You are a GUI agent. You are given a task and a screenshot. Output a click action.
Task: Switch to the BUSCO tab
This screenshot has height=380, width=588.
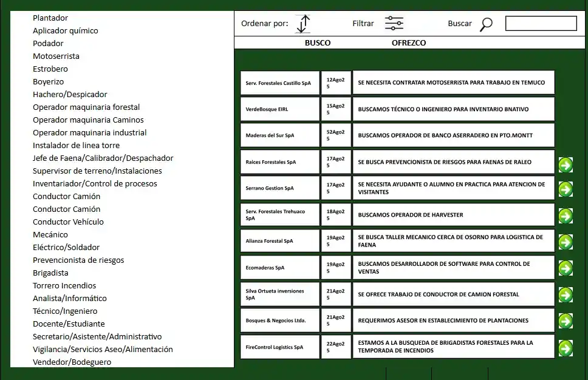[318, 43]
